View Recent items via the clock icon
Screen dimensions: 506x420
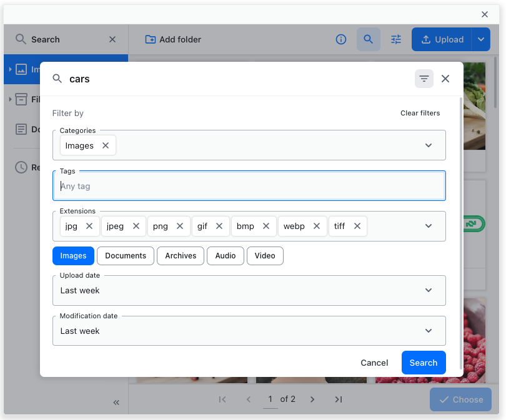tap(21, 167)
